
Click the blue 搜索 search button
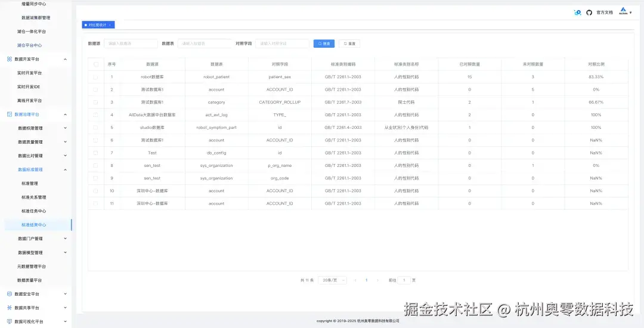tap(324, 44)
